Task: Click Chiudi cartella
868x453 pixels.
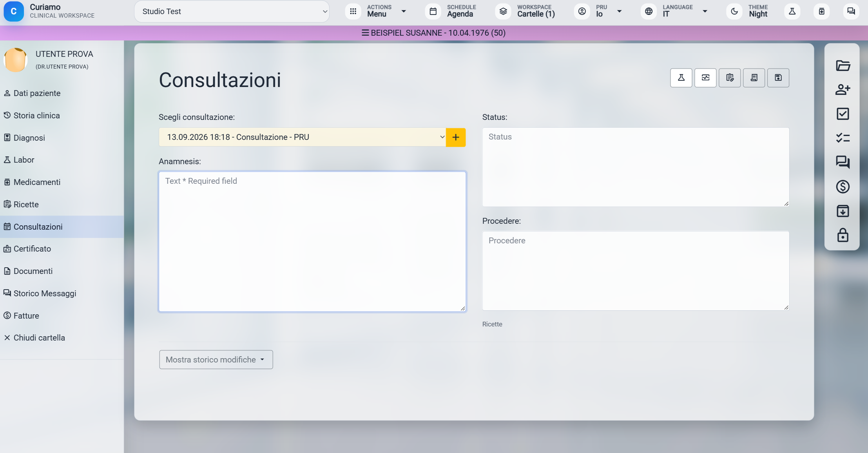Action: (x=62, y=338)
